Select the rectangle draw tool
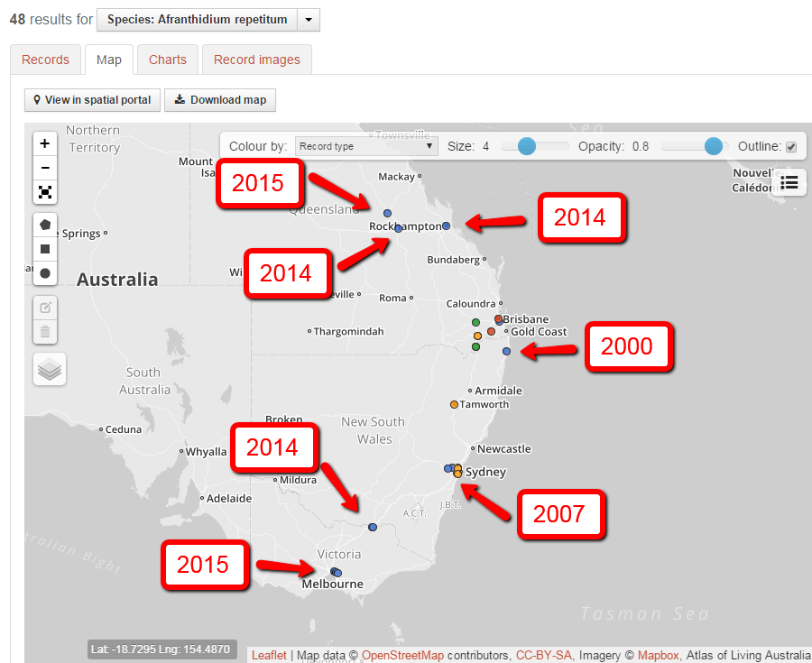This screenshot has width=812, height=663. pos(45,249)
